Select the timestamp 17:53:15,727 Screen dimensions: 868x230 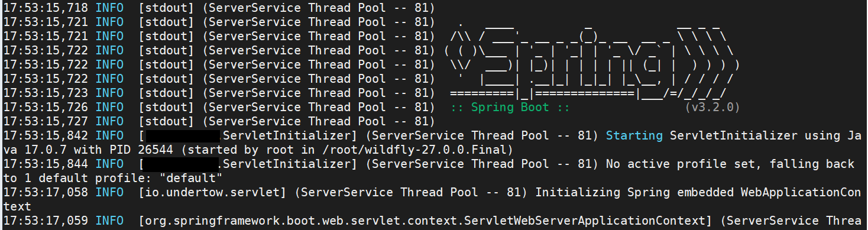click(x=46, y=122)
